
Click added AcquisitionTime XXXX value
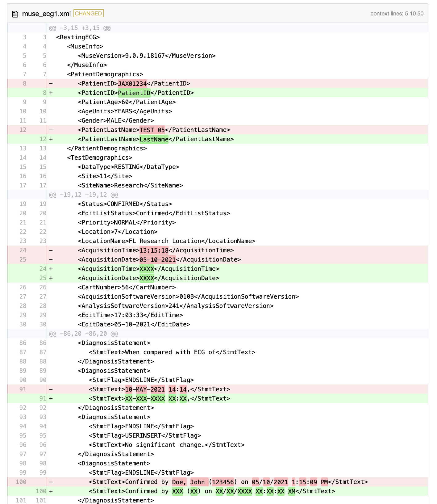(147, 269)
